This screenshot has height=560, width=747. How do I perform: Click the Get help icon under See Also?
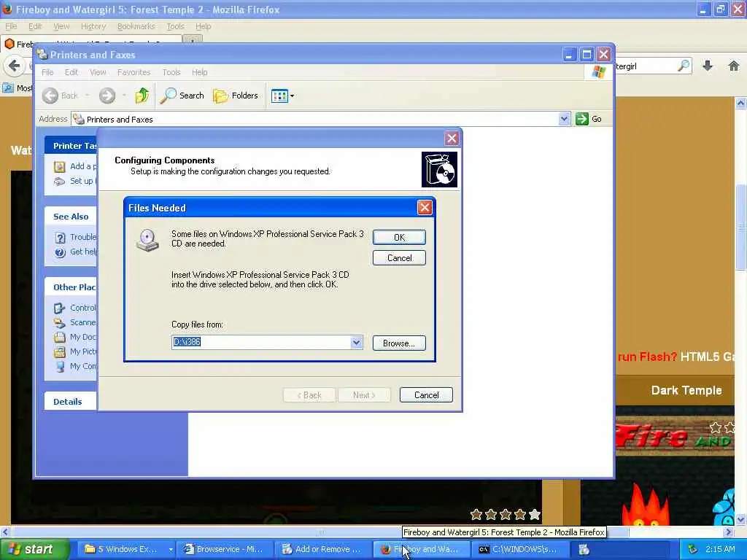[x=60, y=252]
